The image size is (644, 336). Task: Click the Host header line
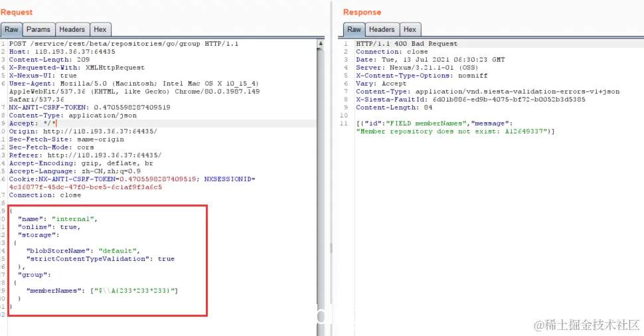coord(62,52)
